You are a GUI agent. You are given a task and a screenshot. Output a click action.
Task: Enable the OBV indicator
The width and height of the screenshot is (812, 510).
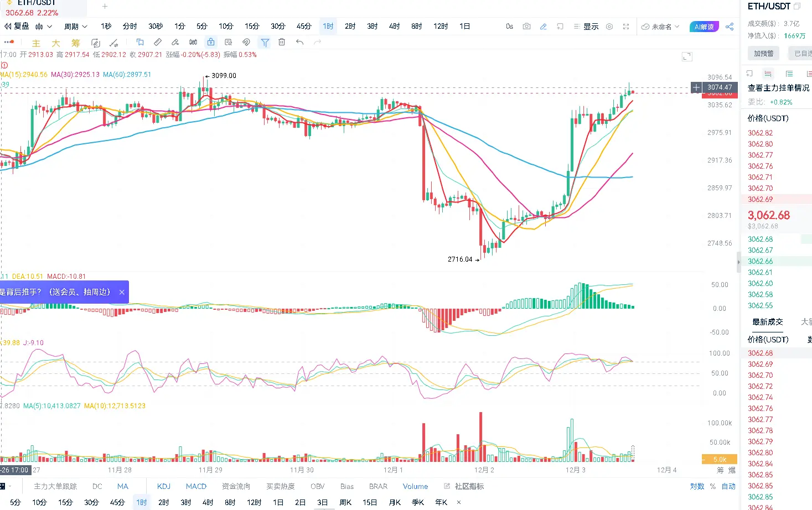point(318,486)
